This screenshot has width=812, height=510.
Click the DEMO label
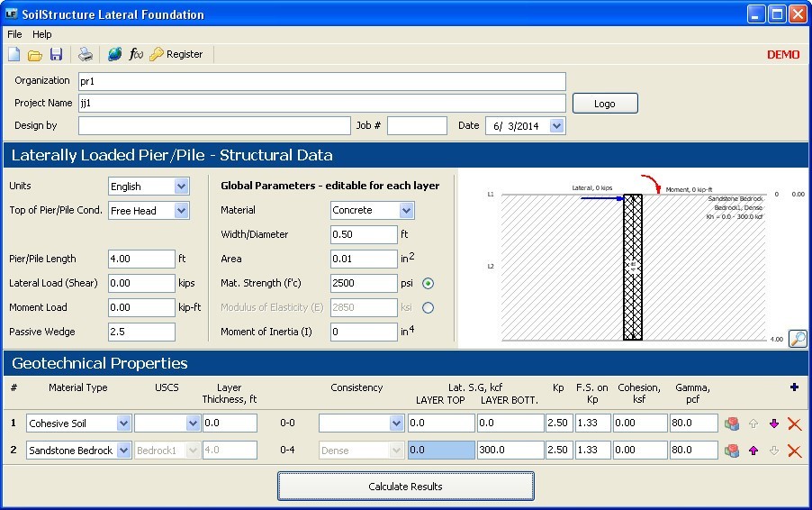[783, 54]
